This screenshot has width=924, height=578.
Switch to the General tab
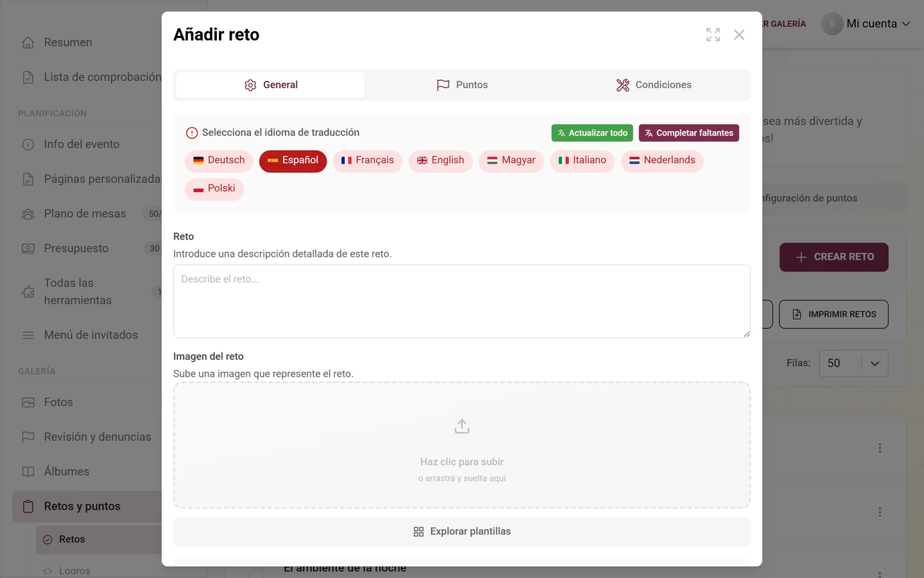(270, 85)
